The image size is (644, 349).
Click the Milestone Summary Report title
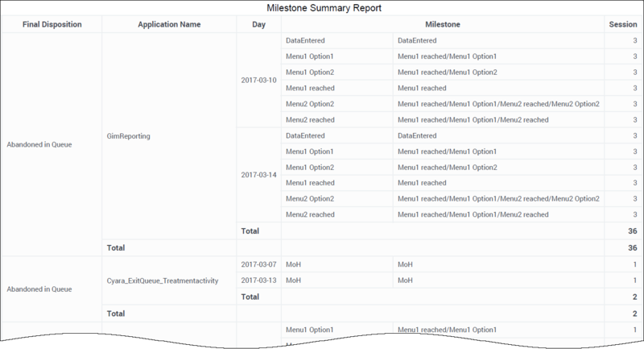(x=324, y=8)
